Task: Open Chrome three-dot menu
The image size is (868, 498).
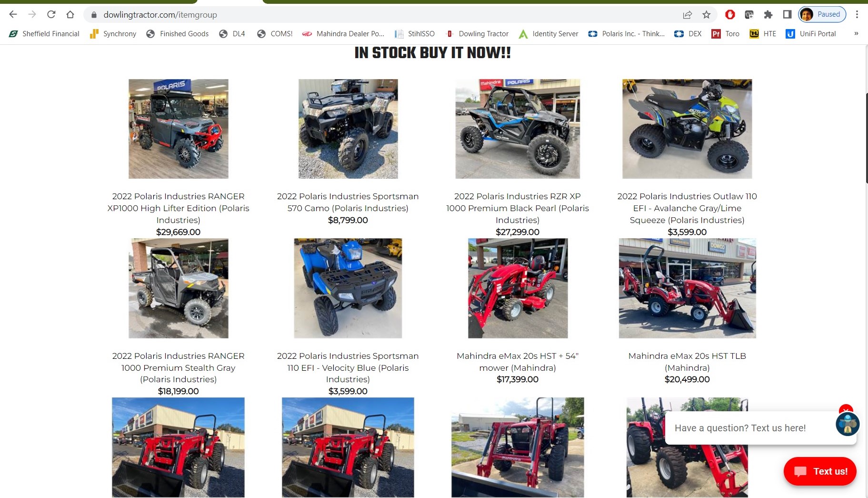Action: pos(857,15)
